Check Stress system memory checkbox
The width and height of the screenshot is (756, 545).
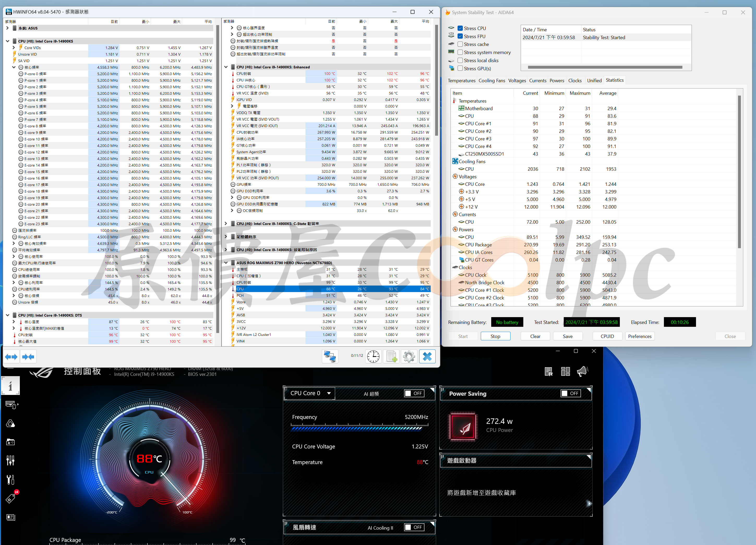[460, 52]
